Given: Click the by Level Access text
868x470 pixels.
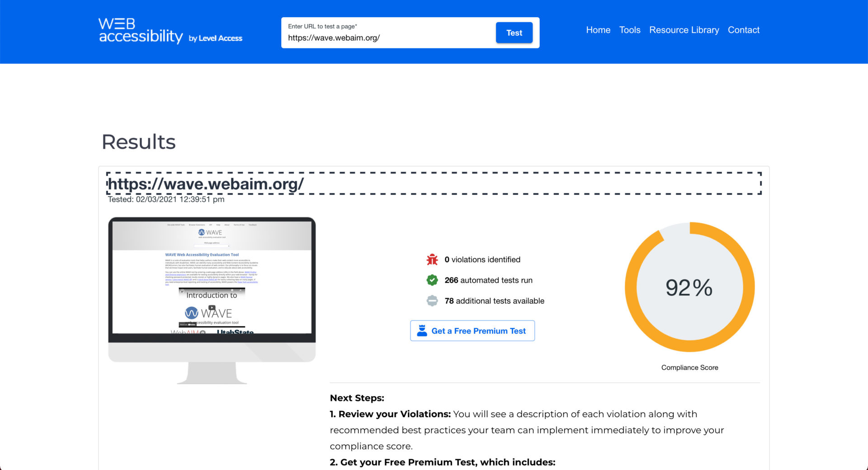Looking at the screenshot, I should click(216, 38).
